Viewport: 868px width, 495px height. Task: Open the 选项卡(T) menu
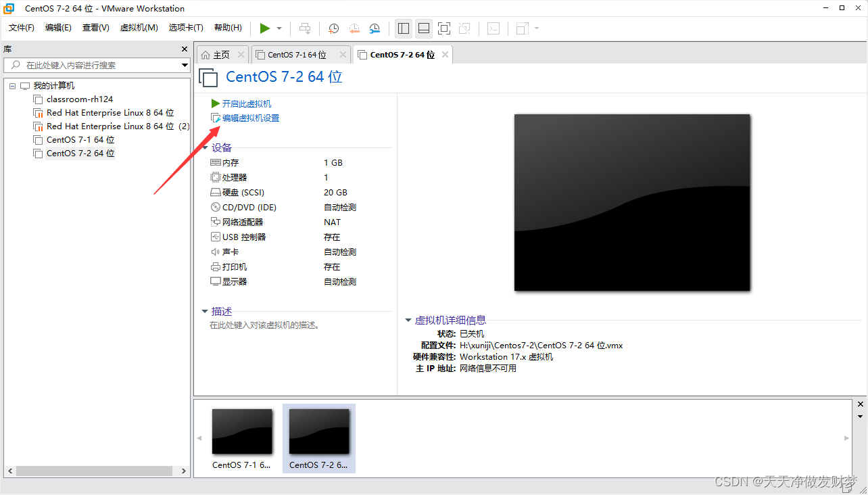[x=186, y=28]
